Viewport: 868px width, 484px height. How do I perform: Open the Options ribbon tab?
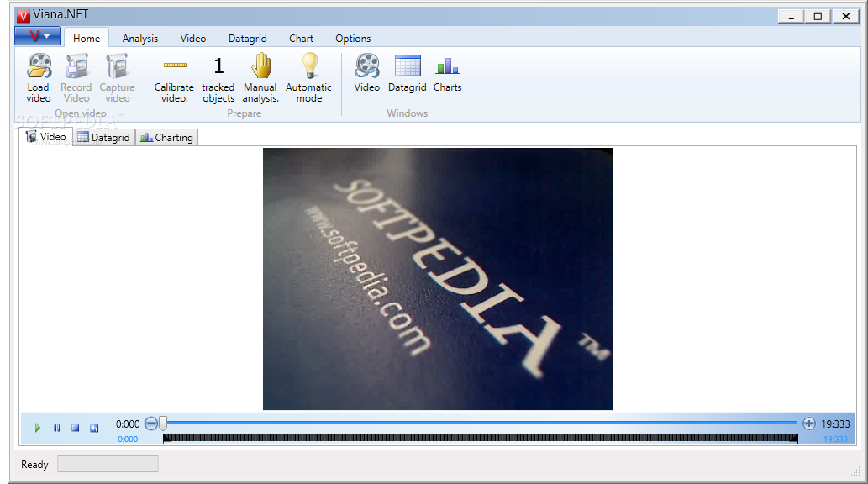click(x=353, y=38)
